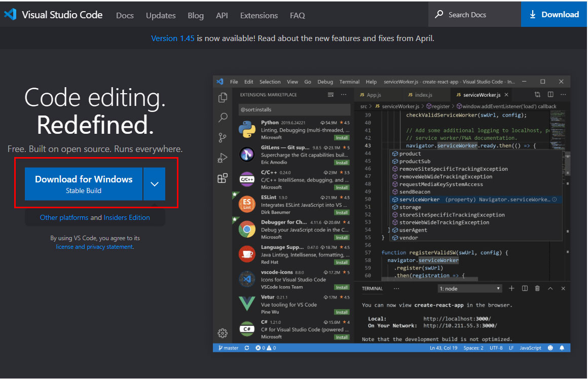This screenshot has width=588, height=379.
Task: Install the GitLens extension
Action: click(x=342, y=163)
